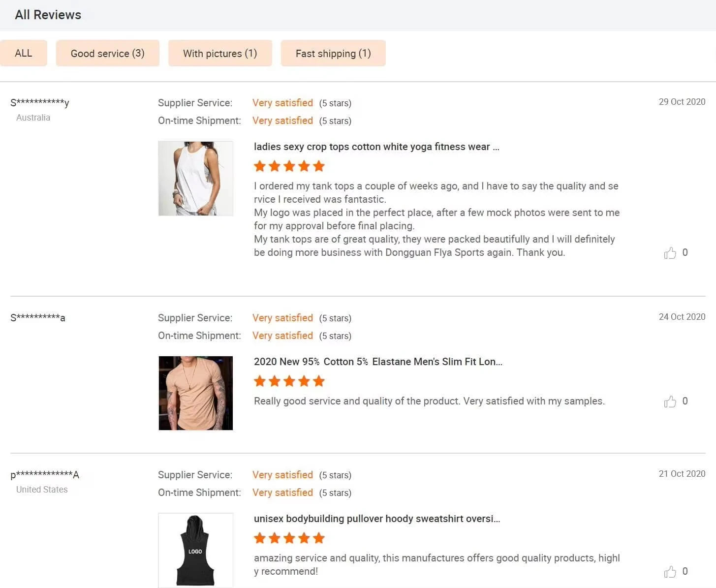The width and height of the screenshot is (716, 588).
Task: Select the ALL reviews filter
Action: coord(24,53)
